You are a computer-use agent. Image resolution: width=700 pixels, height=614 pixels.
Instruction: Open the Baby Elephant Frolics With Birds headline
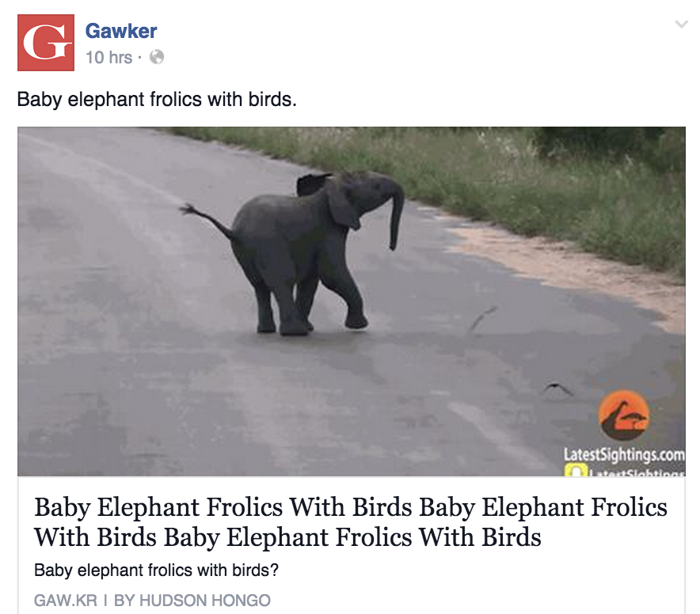(351, 521)
